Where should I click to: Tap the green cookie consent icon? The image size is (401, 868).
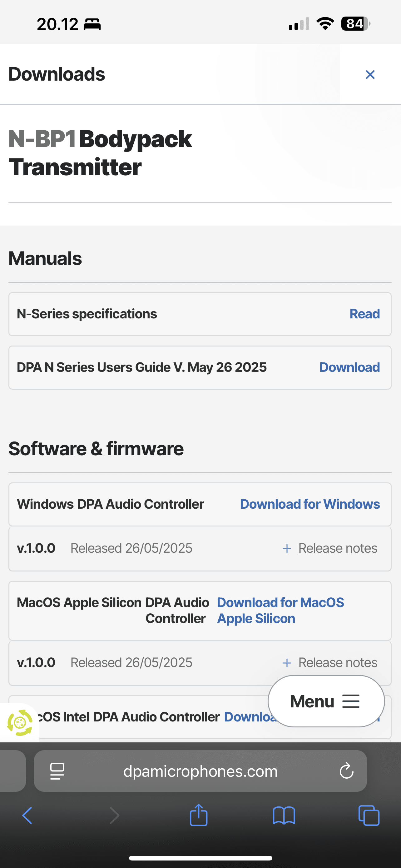(x=20, y=722)
